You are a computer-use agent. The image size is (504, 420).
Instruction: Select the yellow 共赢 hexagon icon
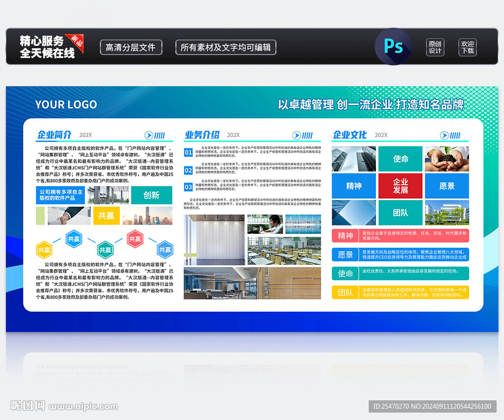click(x=44, y=250)
